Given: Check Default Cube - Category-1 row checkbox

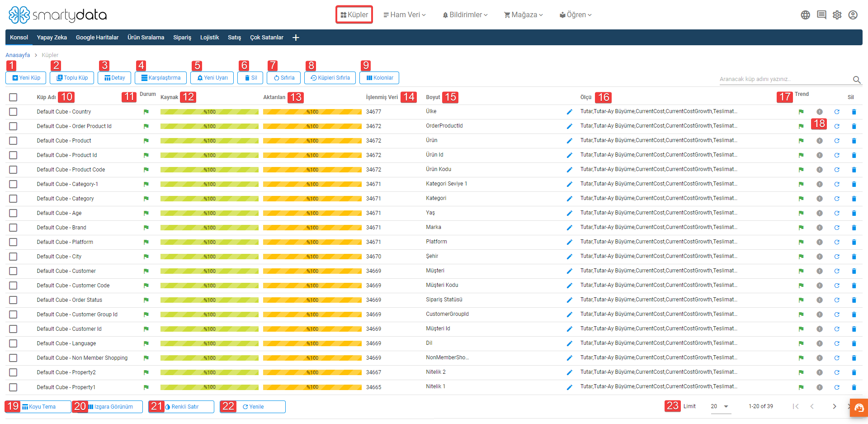Looking at the screenshot, I should (13, 184).
